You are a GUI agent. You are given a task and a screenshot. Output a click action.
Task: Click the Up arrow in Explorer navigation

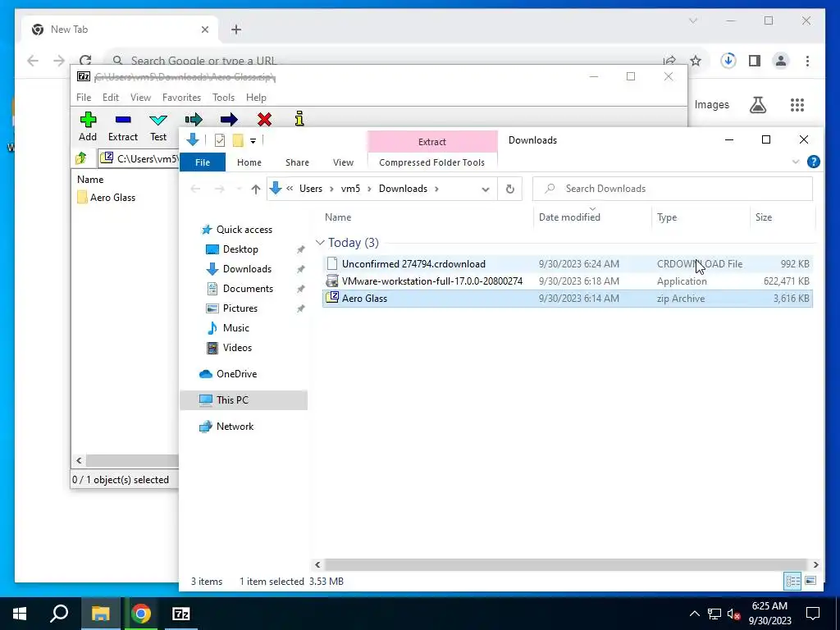pyautogui.click(x=256, y=189)
